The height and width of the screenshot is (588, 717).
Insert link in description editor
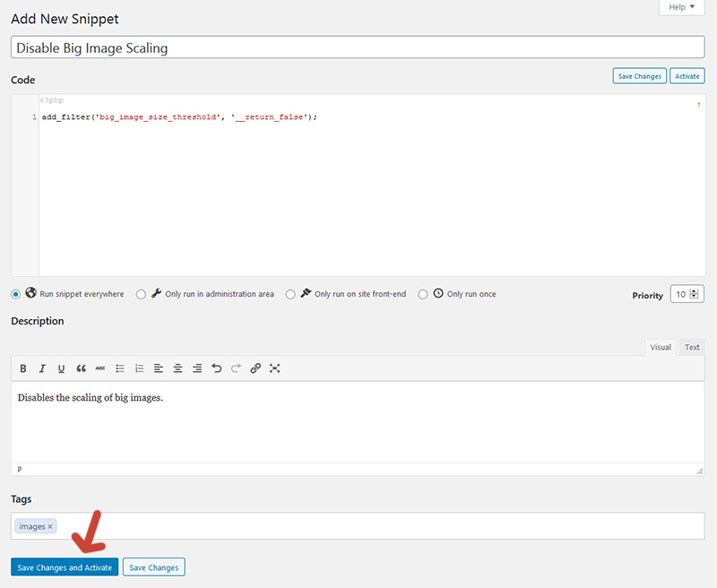coord(255,368)
